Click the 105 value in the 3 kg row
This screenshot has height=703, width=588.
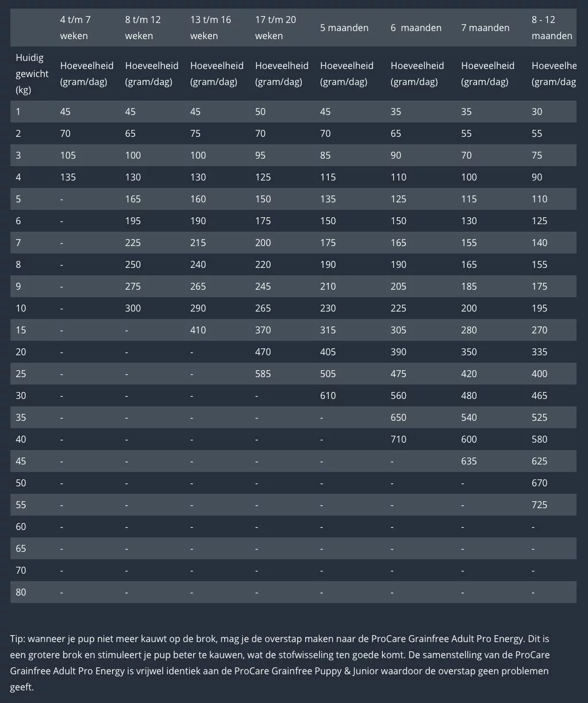tap(68, 155)
